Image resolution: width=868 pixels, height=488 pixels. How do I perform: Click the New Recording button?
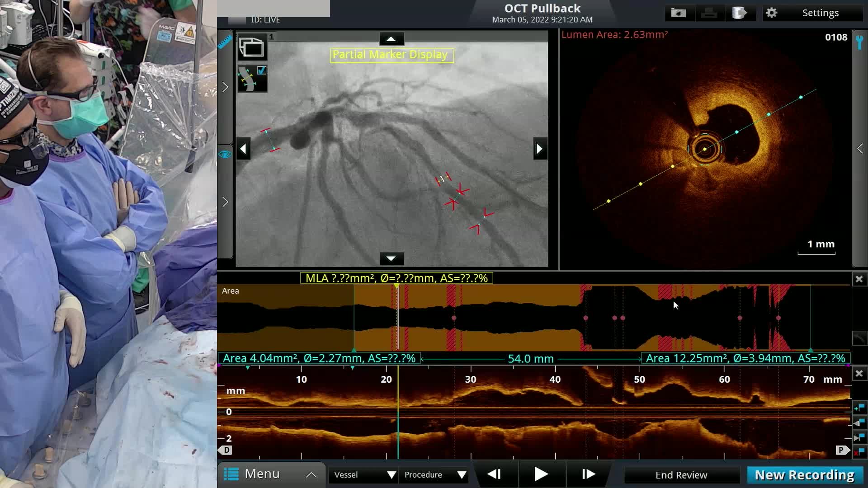pyautogui.click(x=804, y=475)
